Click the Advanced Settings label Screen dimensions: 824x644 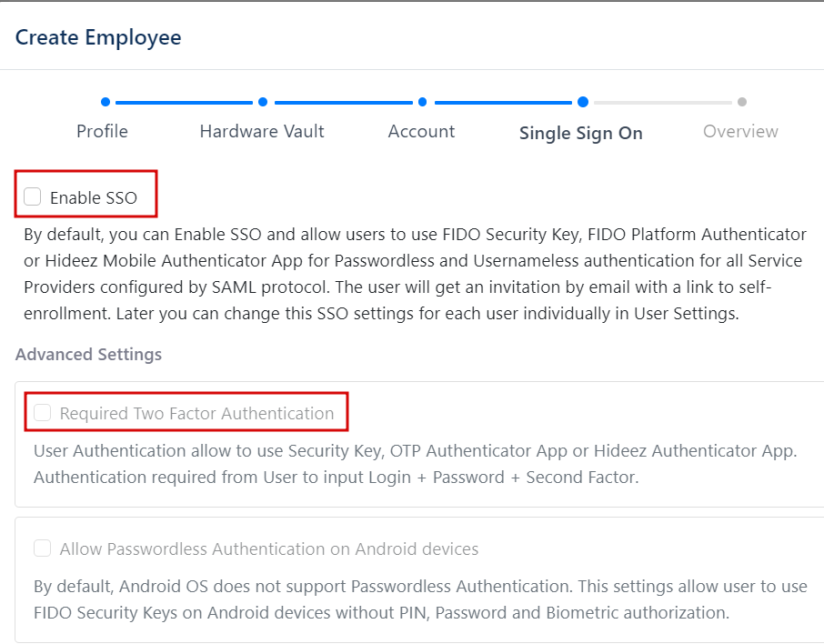tap(88, 354)
